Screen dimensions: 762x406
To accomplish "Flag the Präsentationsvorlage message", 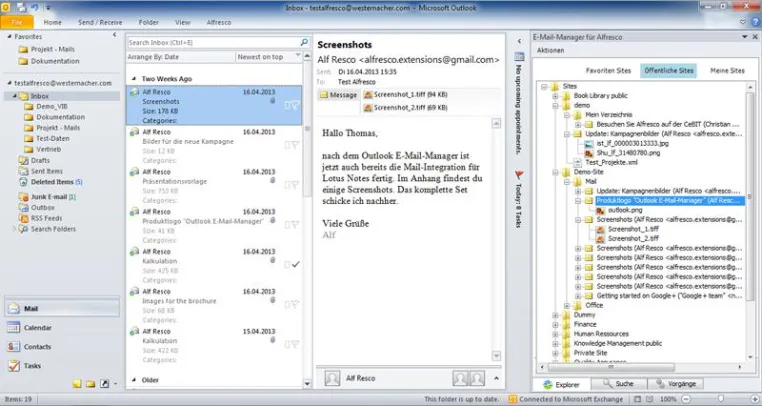I will pos(295,185).
